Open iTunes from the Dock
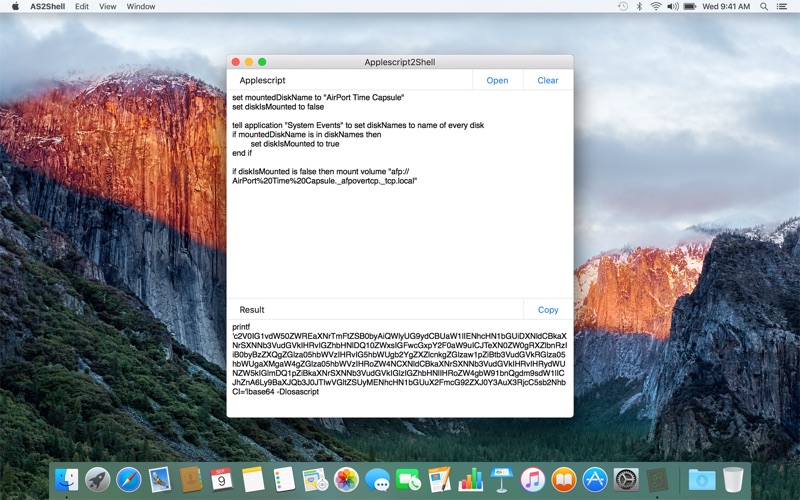The width and height of the screenshot is (800, 500). click(533, 480)
